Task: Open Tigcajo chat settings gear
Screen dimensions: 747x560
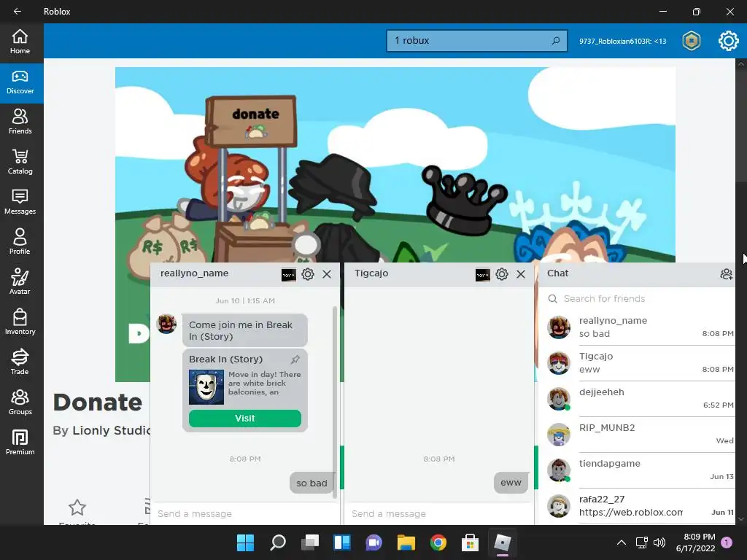Action: tap(502, 274)
